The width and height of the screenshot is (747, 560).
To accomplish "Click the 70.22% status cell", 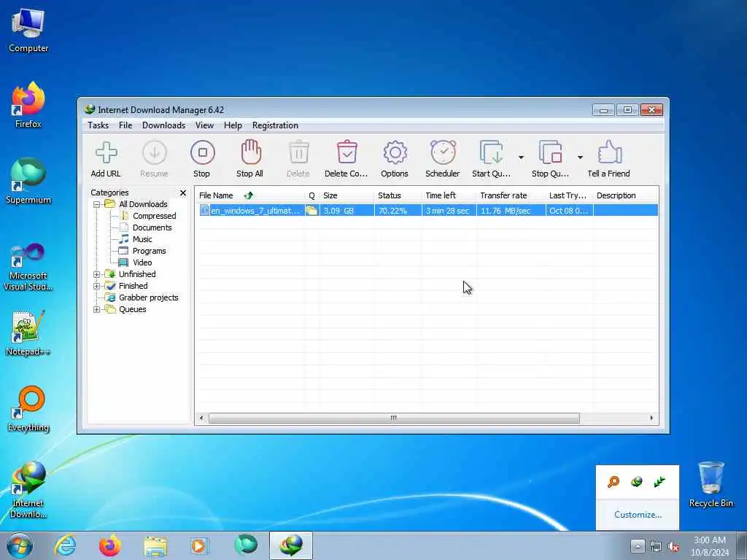I will pos(398,211).
